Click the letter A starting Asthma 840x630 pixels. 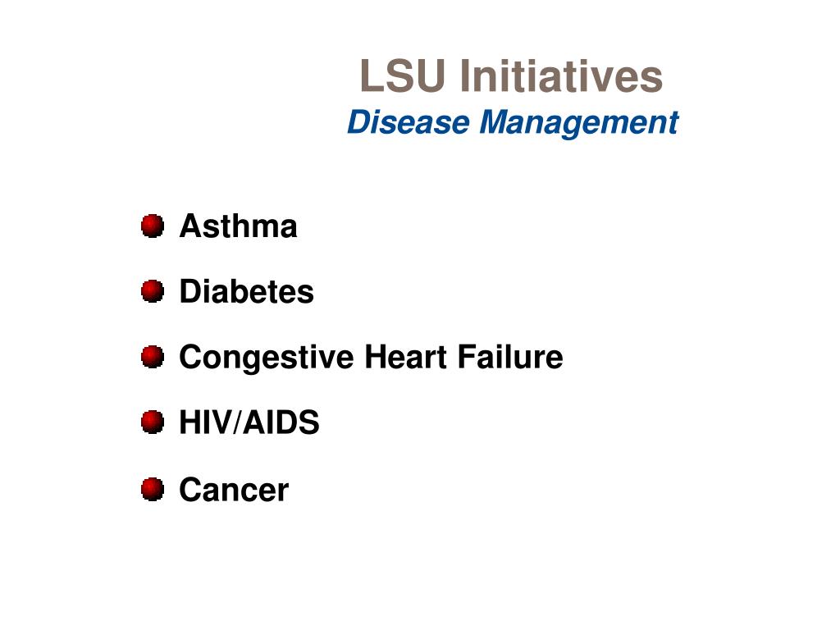tap(190, 226)
